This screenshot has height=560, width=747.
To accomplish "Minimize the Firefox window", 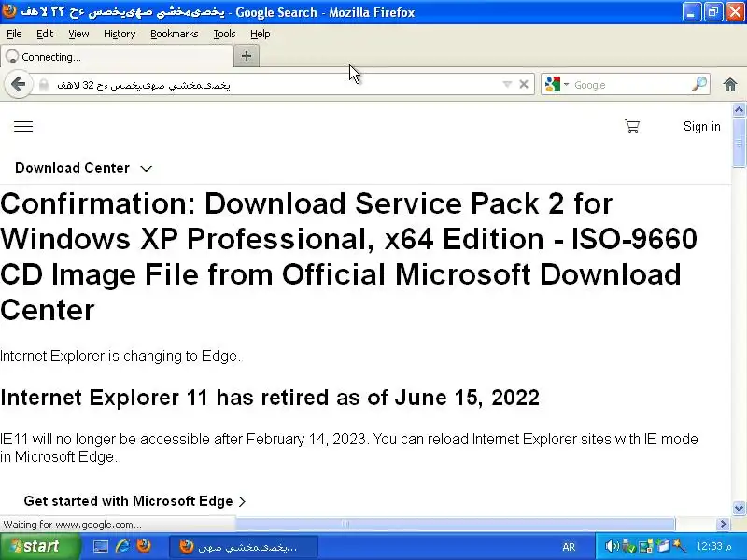I will pyautogui.click(x=691, y=12).
